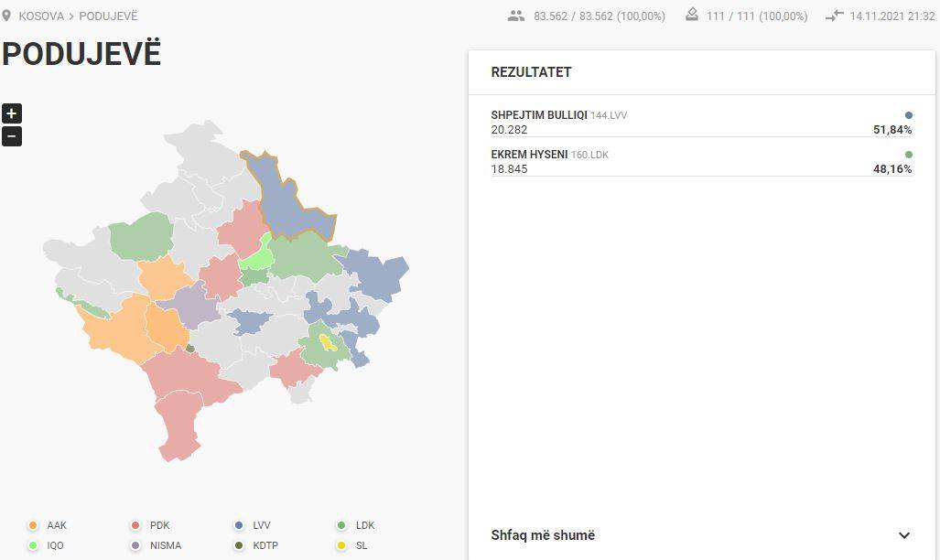Zoom out of the map with minus button
Image resolution: width=940 pixels, height=560 pixels.
[11, 136]
